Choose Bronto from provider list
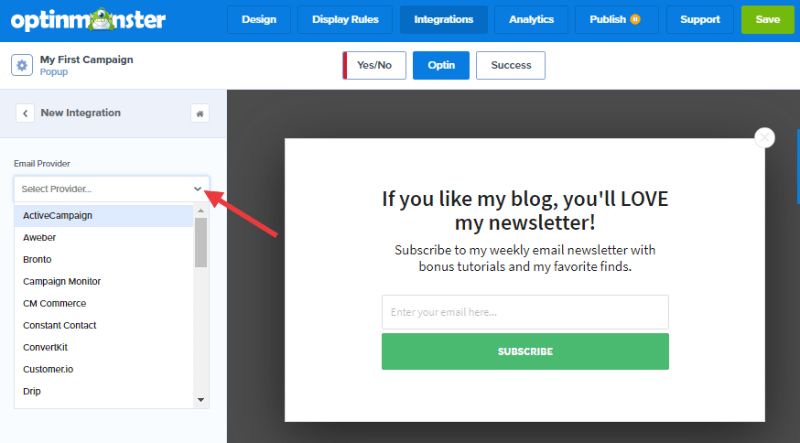The image size is (800, 443). click(x=104, y=259)
